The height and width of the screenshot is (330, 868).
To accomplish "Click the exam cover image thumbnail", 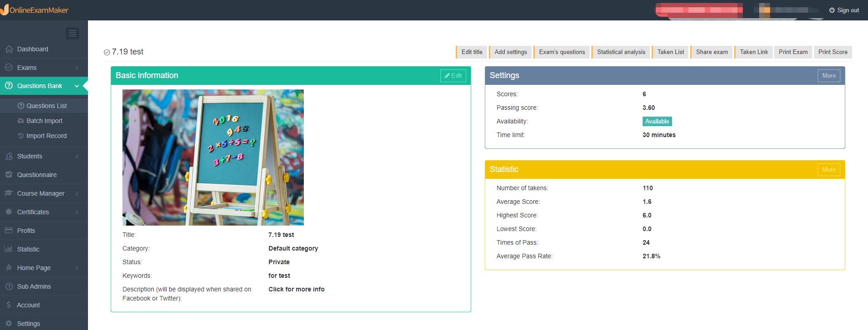I will 213,158.
